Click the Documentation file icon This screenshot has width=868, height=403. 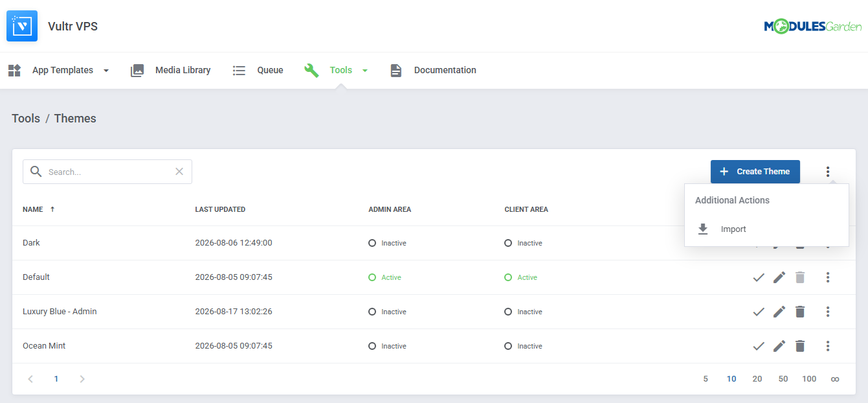tap(396, 70)
